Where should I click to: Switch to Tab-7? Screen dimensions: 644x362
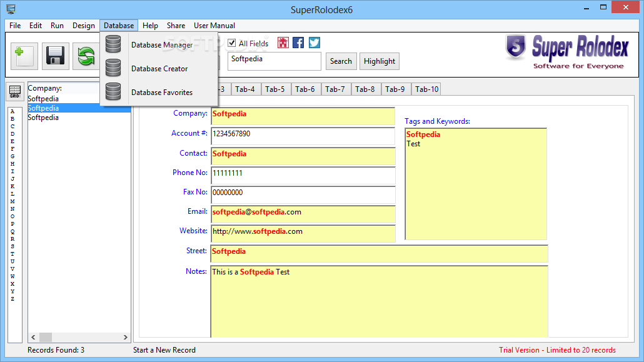pyautogui.click(x=335, y=89)
